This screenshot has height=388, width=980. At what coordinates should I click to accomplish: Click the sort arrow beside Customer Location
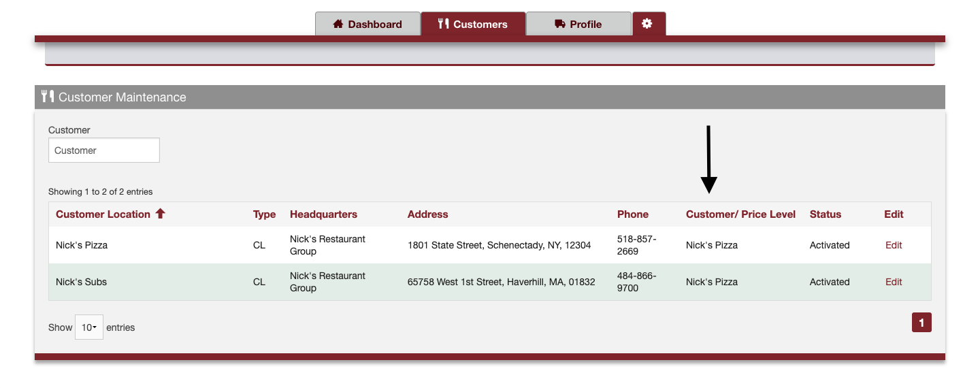click(x=161, y=214)
